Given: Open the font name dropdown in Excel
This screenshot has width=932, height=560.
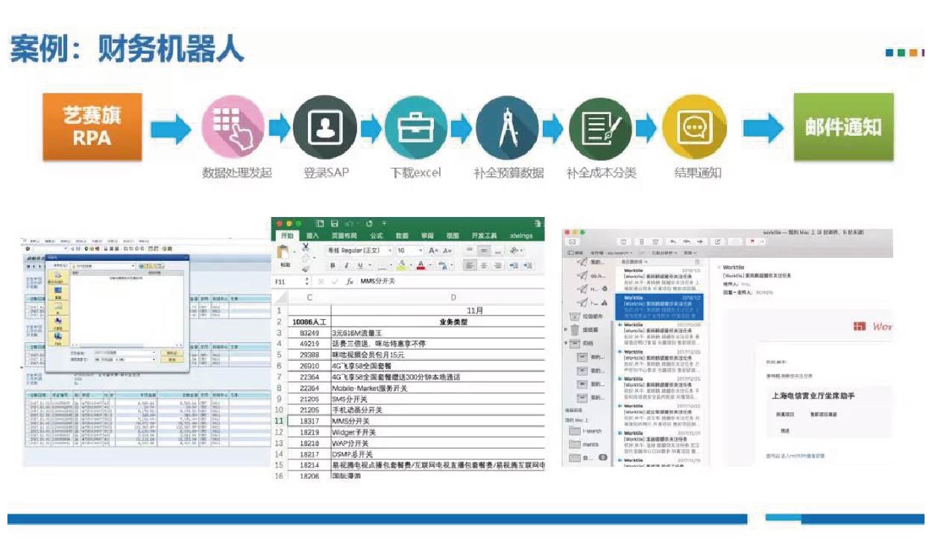Looking at the screenshot, I should (x=359, y=251).
